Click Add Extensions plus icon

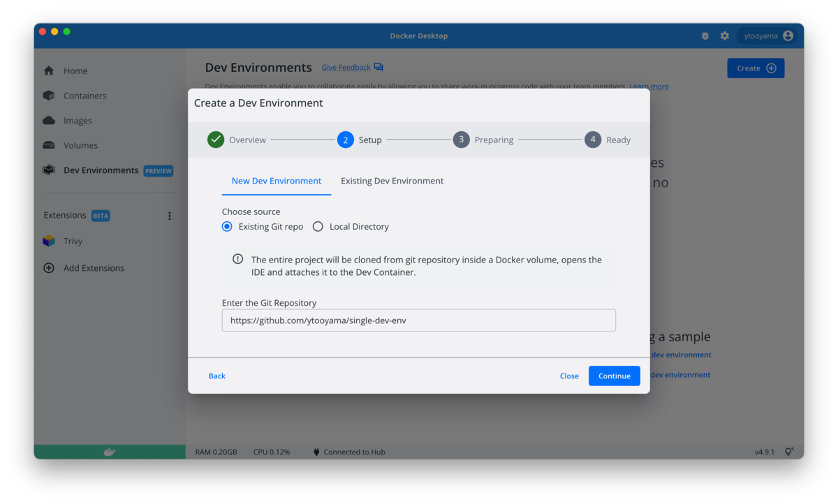click(x=49, y=268)
